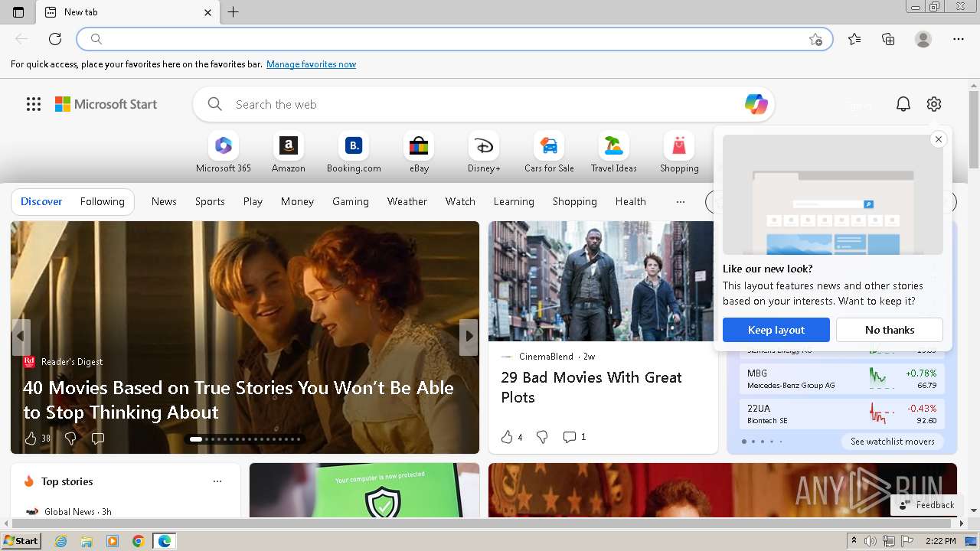Open 22UA Biontech SE stock row
The image size is (980, 551).
pyautogui.click(x=842, y=414)
